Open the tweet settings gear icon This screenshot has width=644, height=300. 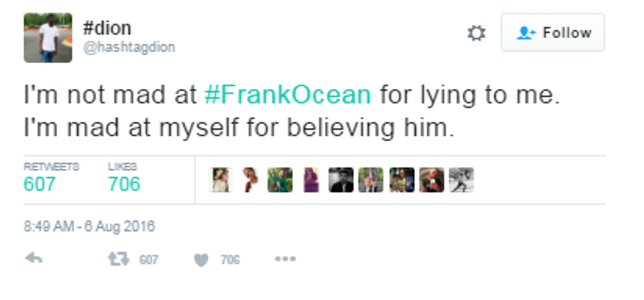476,33
